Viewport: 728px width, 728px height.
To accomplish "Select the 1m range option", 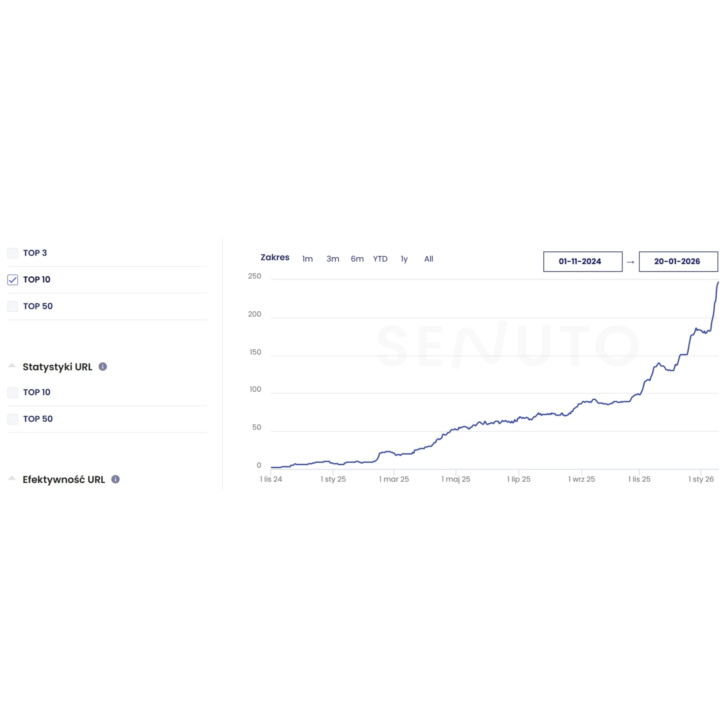I will pyautogui.click(x=307, y=259).
